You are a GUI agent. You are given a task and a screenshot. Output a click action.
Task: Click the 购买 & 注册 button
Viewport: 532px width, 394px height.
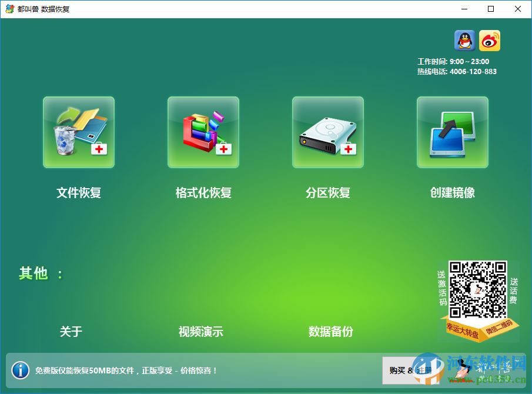pyautogui.click(x=411, y=370)
